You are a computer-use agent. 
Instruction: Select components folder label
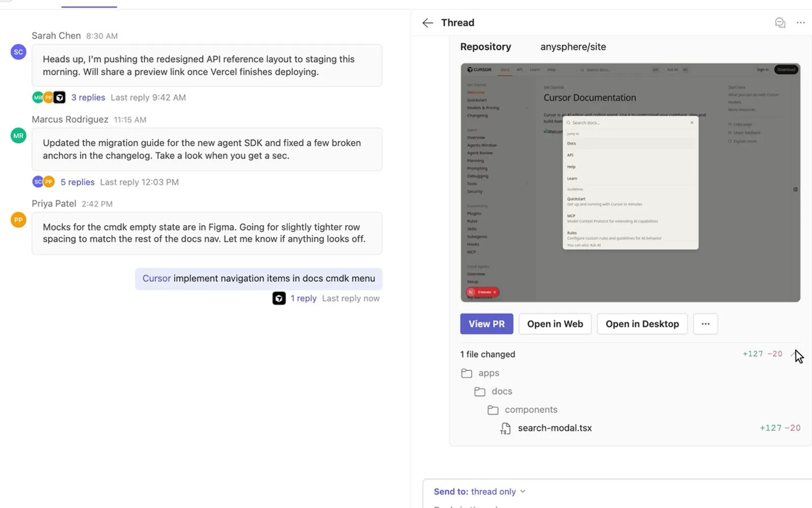(x=531, y=410)
